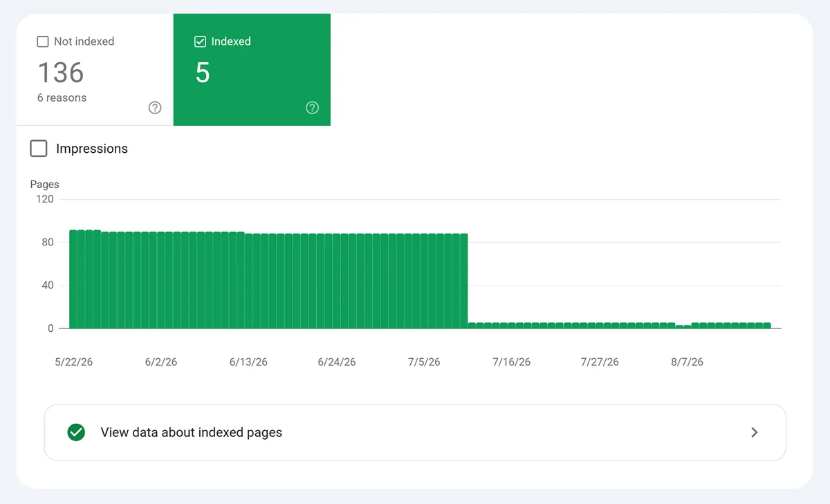Viewport: 830px width, 504px height.
Task: Open View data about indexed pages
Action: pyautogui.click(x=415, y=433)
